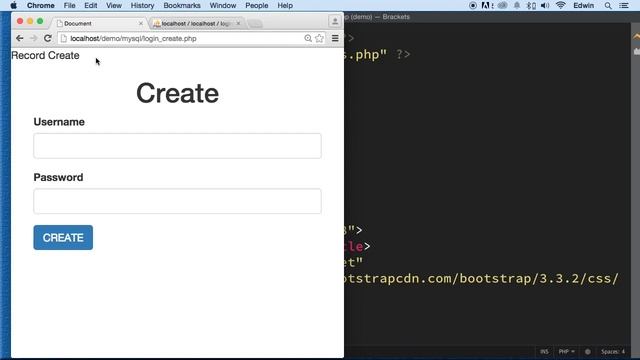Maximize the Chrome window with green button
640x360 pixels.
pos(40,21)
